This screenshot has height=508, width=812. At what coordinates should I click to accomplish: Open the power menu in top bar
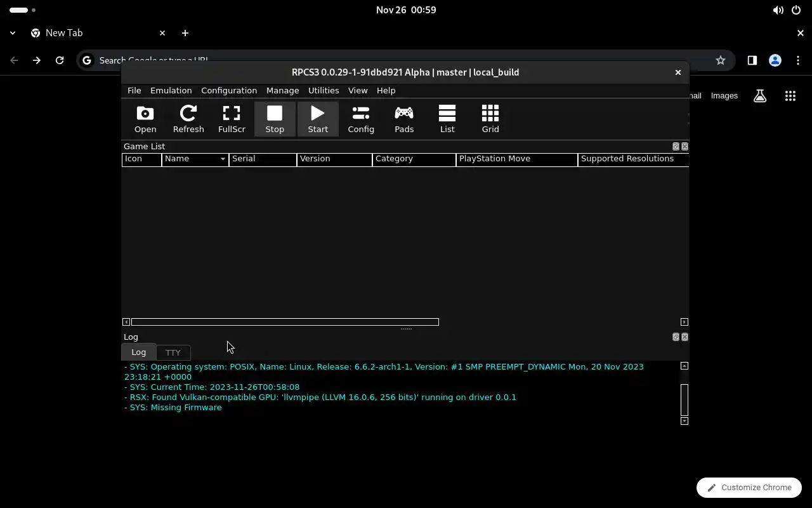[796, 10]
